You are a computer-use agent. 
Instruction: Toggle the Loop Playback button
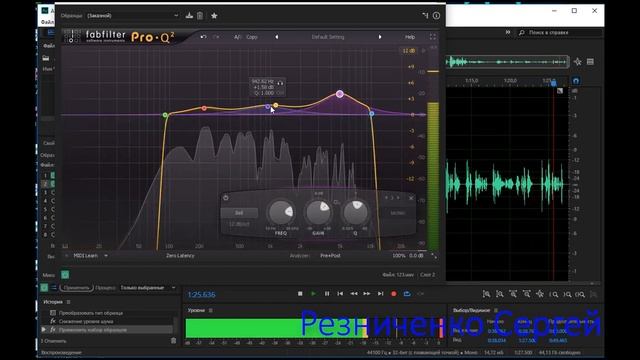(x=407, y=293)
